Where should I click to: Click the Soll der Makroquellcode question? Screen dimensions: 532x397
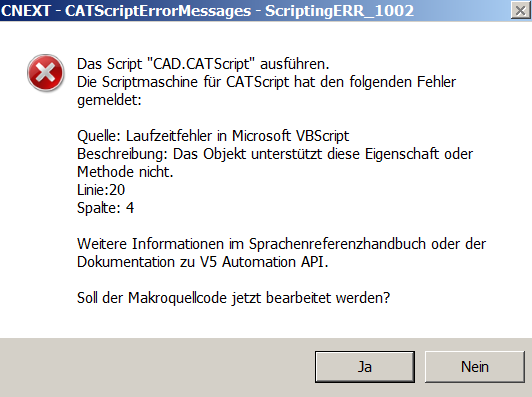coord(234,298)
